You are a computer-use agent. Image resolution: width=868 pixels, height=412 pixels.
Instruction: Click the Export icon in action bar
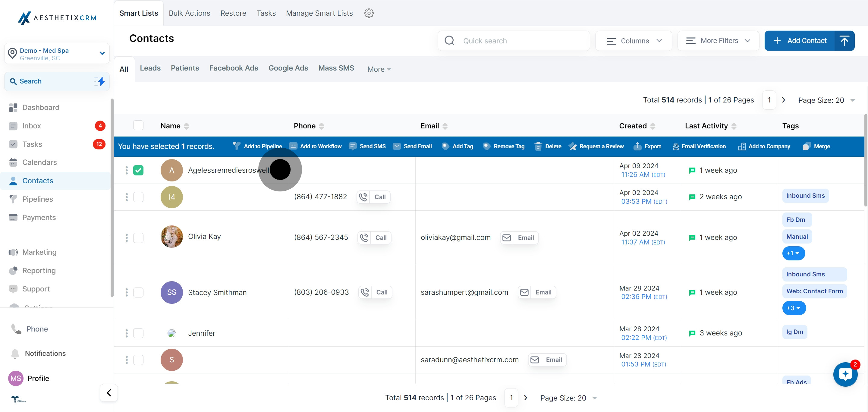637,146
